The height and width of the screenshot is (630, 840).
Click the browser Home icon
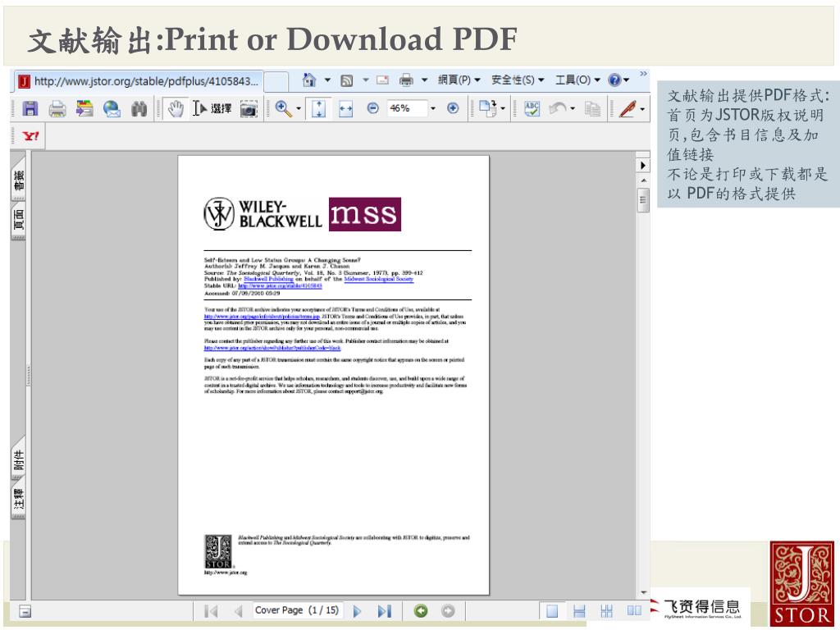pos(309,80)
